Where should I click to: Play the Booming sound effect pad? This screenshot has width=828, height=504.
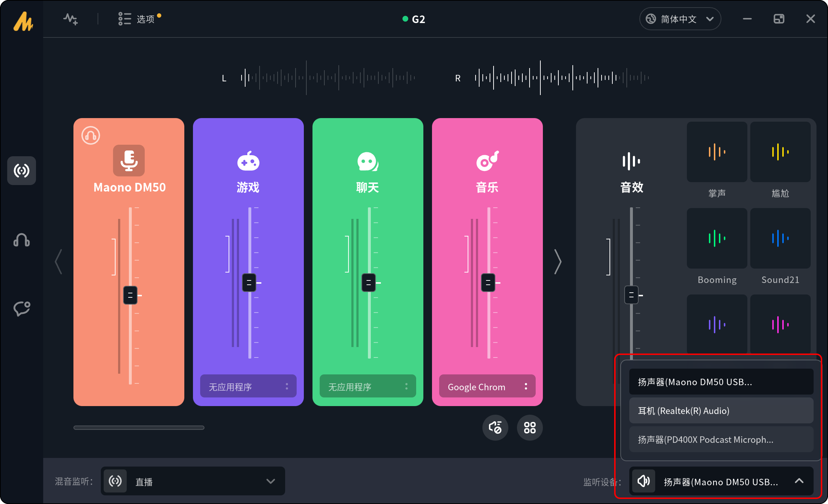pos(717,238)
